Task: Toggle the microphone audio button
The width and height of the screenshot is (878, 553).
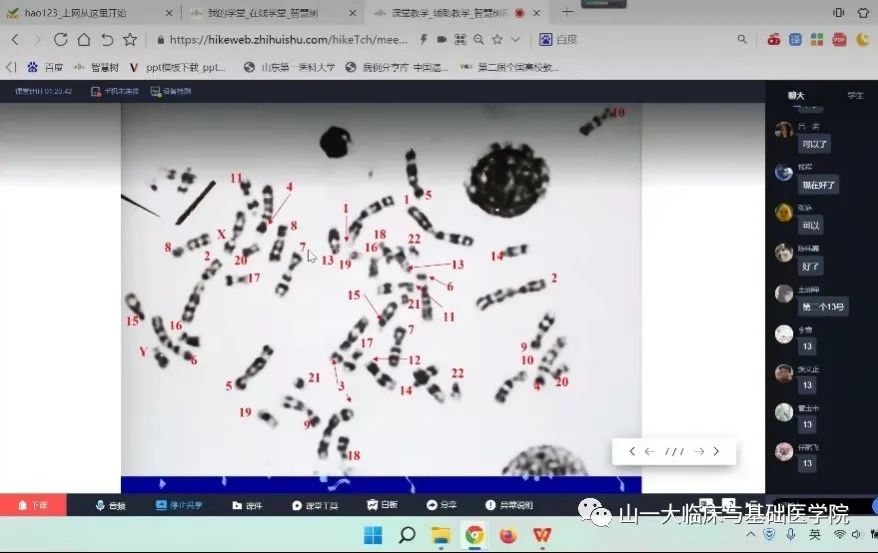Action: (x=111, y=505)
